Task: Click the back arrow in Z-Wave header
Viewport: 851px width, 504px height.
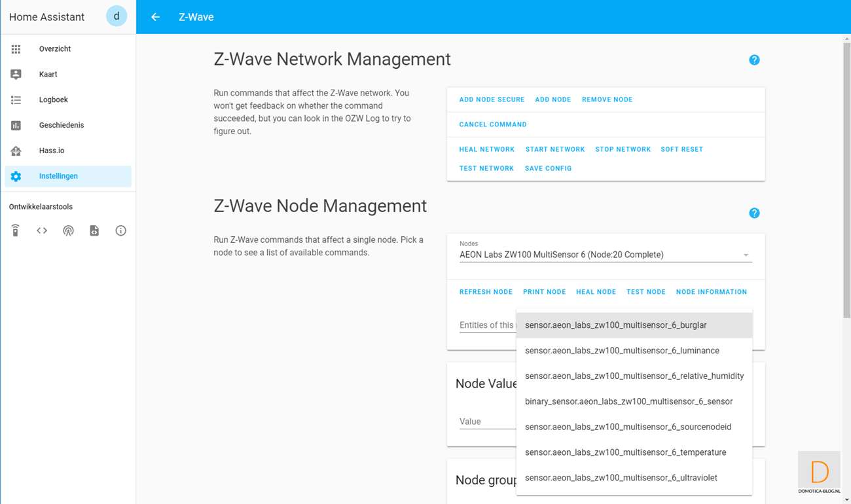Action: pos(155,17)
